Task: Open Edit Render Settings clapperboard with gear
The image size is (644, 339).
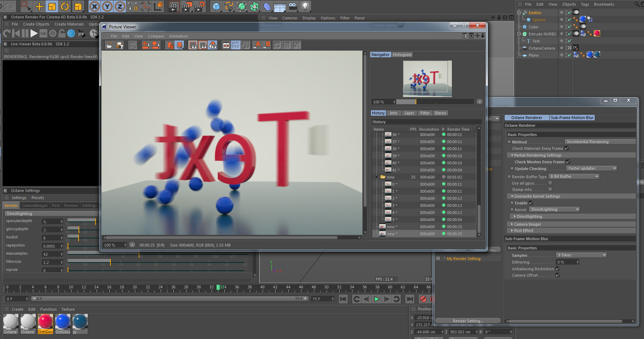Action: 200,6
